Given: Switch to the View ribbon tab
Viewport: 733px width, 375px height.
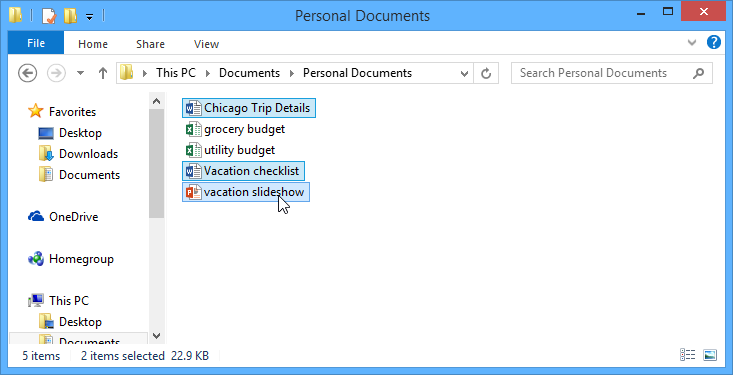Looking at the screenshot, I should tap(206, 44).
